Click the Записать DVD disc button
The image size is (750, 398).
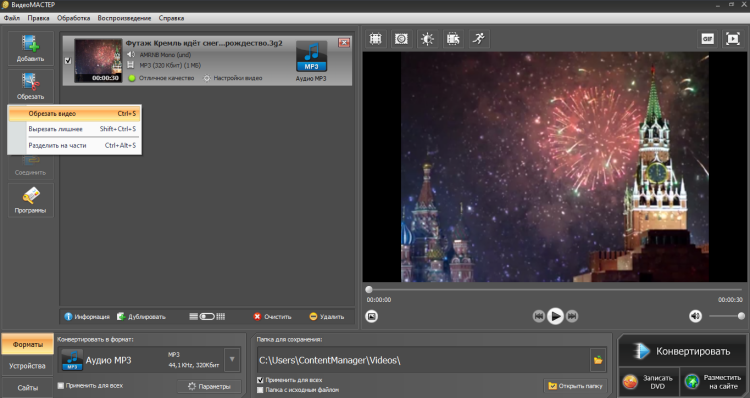coord(649,382)
